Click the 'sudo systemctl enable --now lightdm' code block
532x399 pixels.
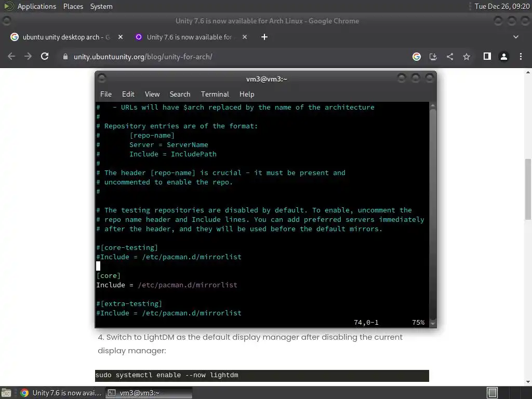coord(262,375)
